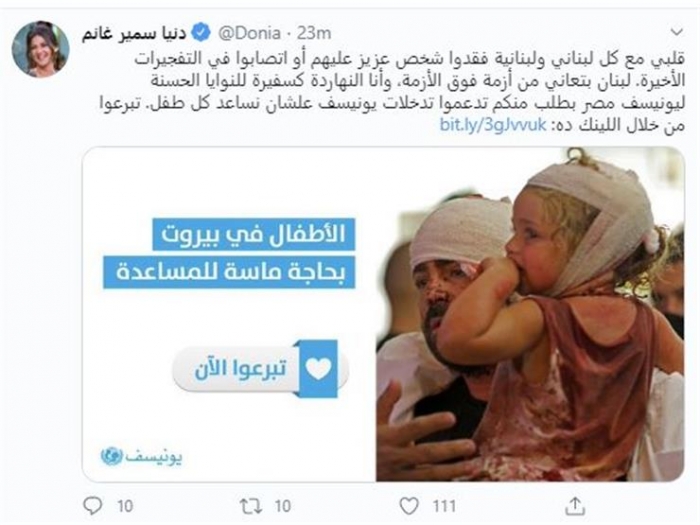View the 111 likes count

tap(444, 506)
